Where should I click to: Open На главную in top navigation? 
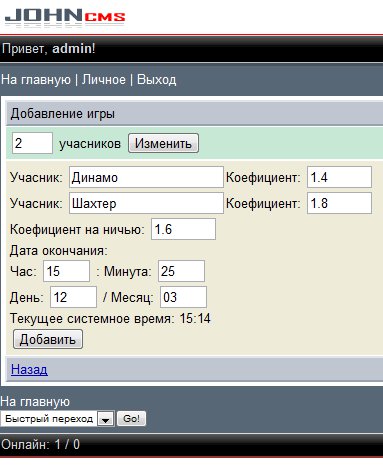coord(36,80)
